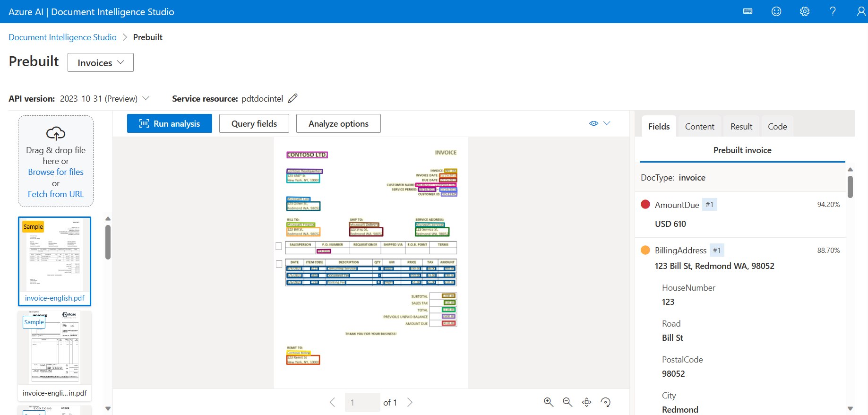Click the Road value Bill St
The image size is (868, 415).
click(x=672, y=338)
